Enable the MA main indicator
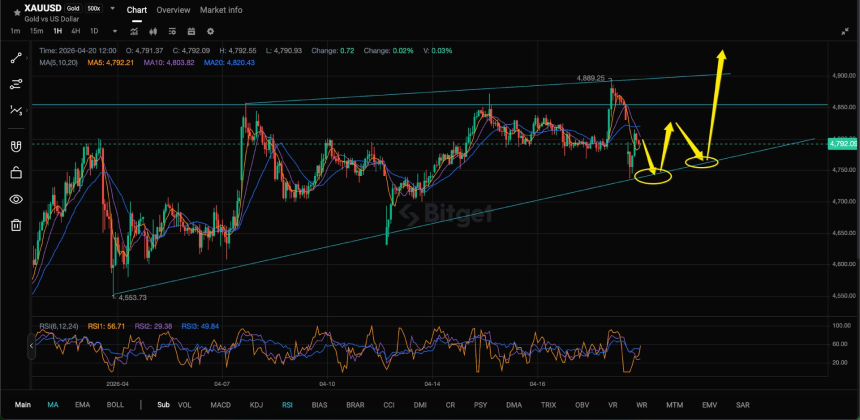 [53, 405]
